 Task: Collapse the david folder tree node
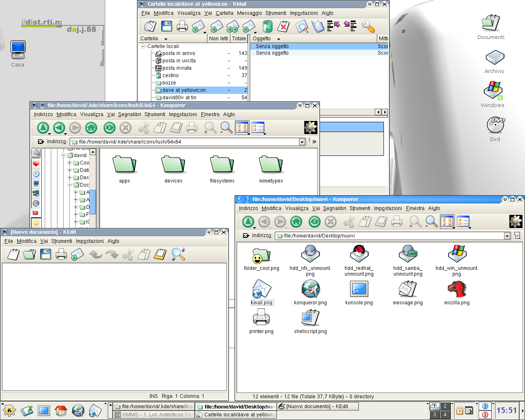pyautogui.click(x=64, y=155)
